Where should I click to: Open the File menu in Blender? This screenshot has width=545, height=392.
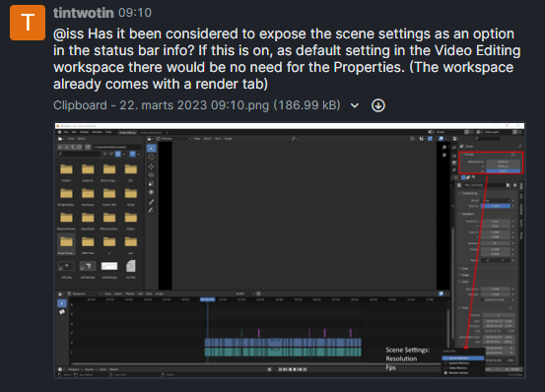[66, 132]
